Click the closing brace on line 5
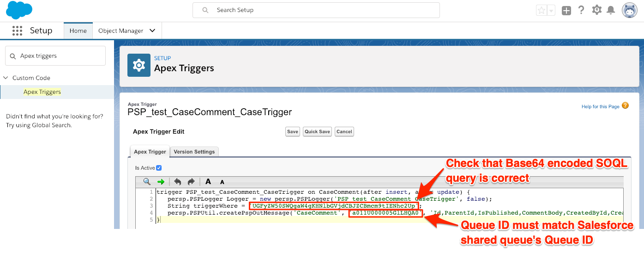Screen dimensions: 644x265 (x=158, y=220)
